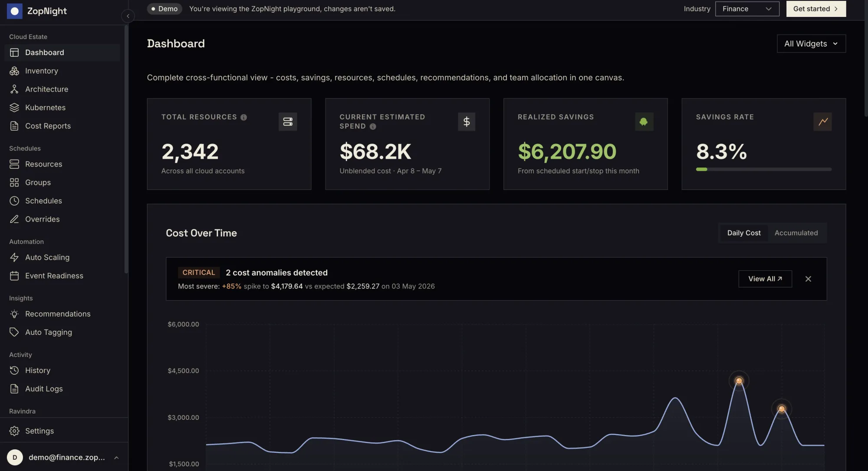Click the $6,207.90 realized savings value

(567, 151)
